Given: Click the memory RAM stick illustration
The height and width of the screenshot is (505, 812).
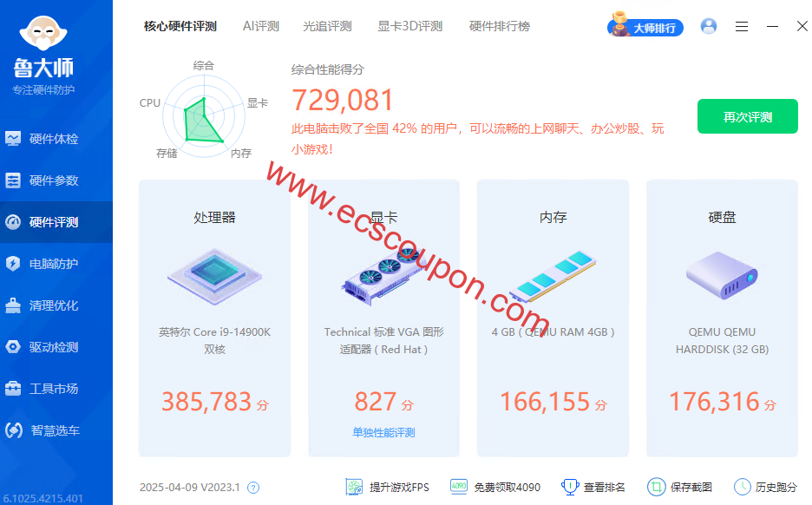Looking at the screenshot, I should coord(553,276).
